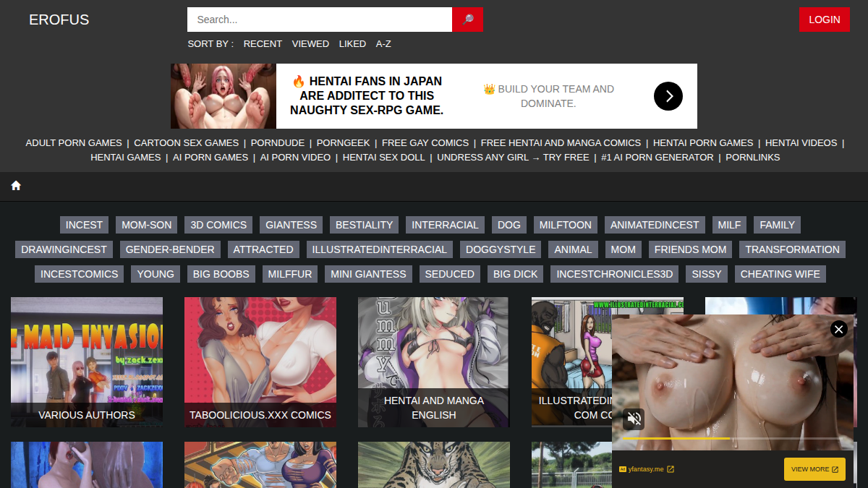Select the TRANSFORMATION tag
This screenshot has height=488, width=868.
[x=793, y=249]
